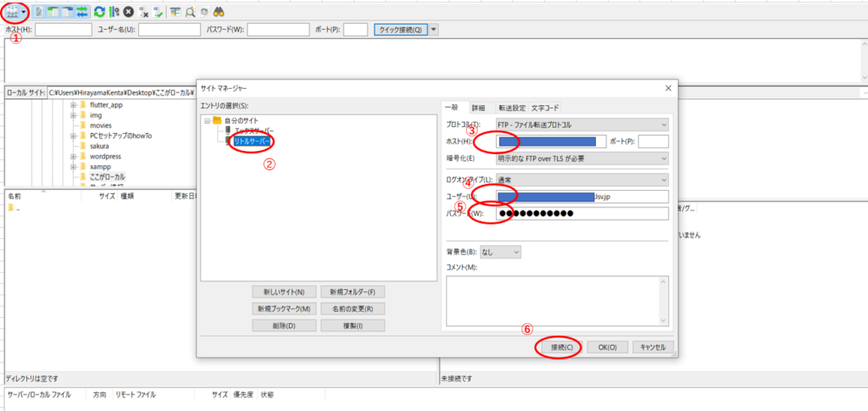Click the disconnect from server icon
The width and height of the screenshot is (868, 411).
[142, 11]
